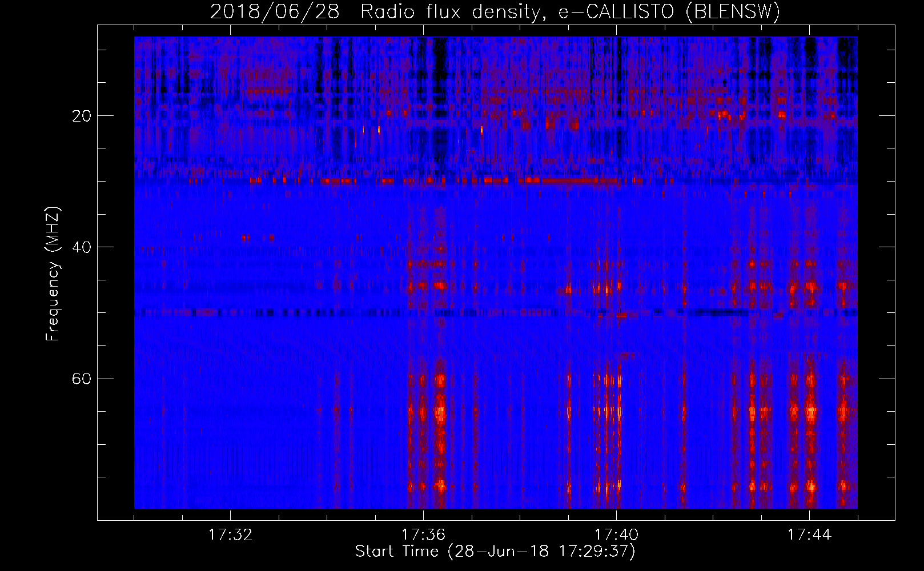This screenshot has width=924, height=571.
Task: Select the 17:32 time tick label
Action: tap(230, 535)
